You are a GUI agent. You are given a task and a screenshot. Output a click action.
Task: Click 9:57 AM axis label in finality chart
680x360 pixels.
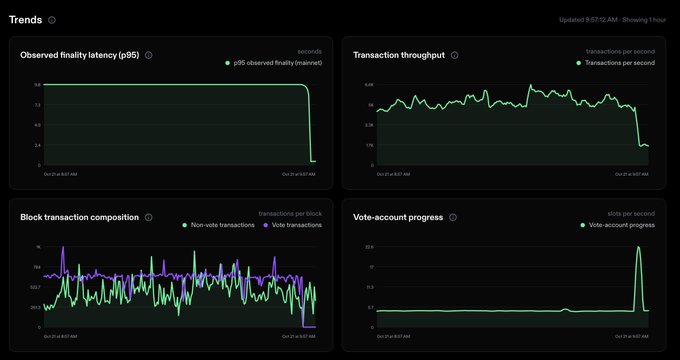(x=299, y=174)
